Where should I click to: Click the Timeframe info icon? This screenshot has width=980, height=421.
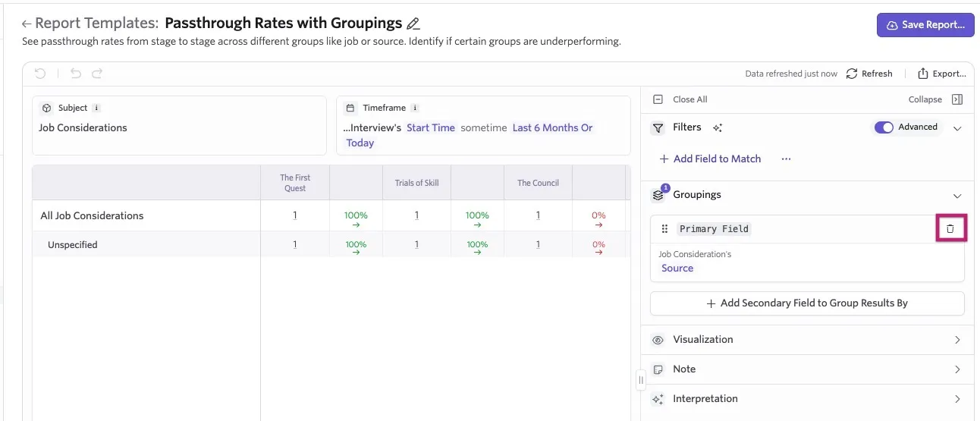click(x=415, y=108)
